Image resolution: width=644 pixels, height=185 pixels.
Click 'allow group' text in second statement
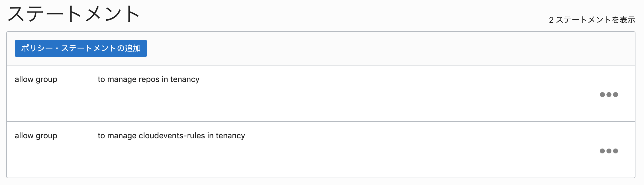[x=36, y=135]
